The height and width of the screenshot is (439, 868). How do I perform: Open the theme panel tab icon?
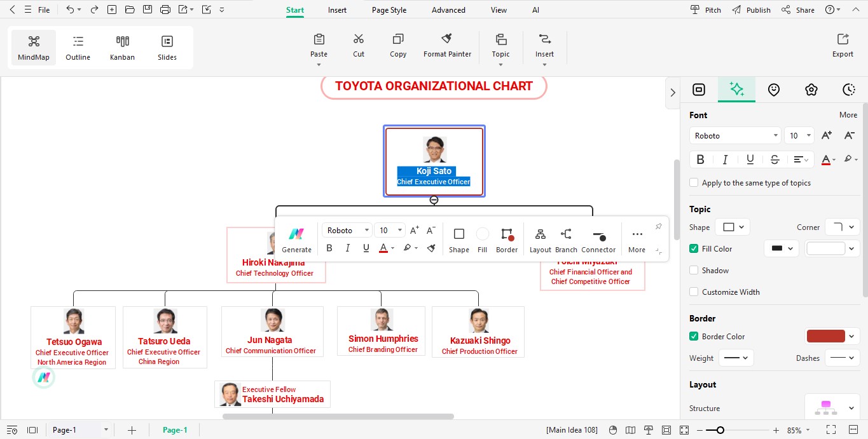(811, 90)
